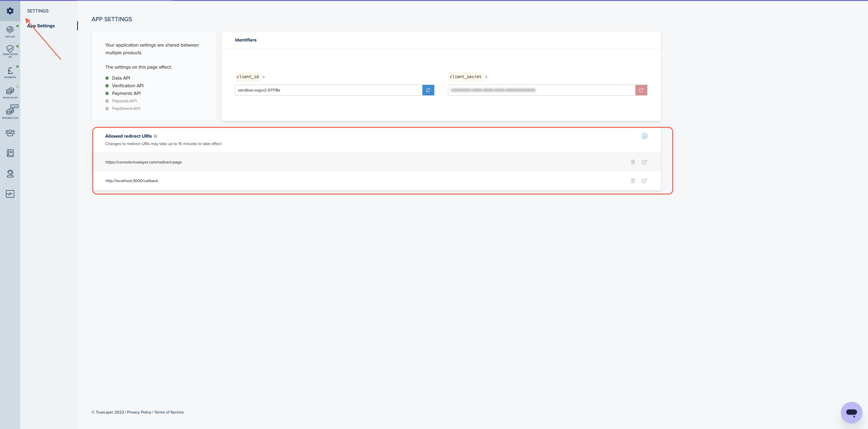Select App Settings in settings menu
This screenshot has width=868, height=429.
(41, 26)
